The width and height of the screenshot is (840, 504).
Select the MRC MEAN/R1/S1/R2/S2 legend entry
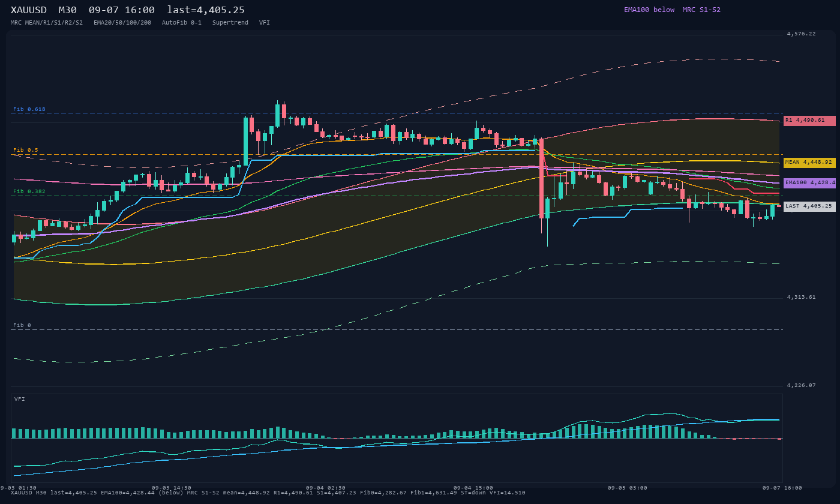47,22
